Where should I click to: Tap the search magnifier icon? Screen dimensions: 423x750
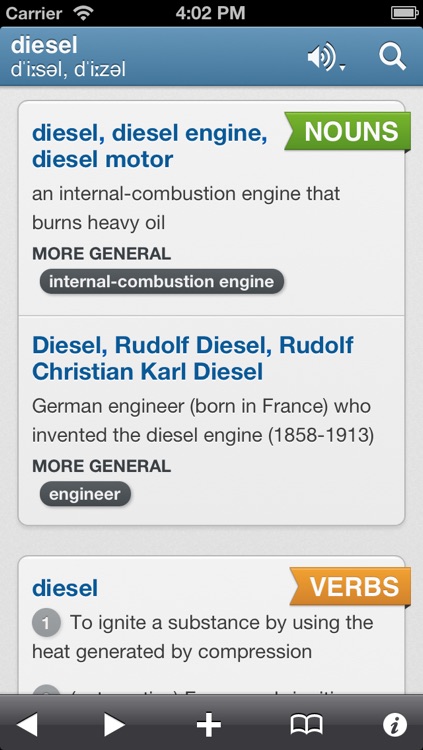point(392,57)
